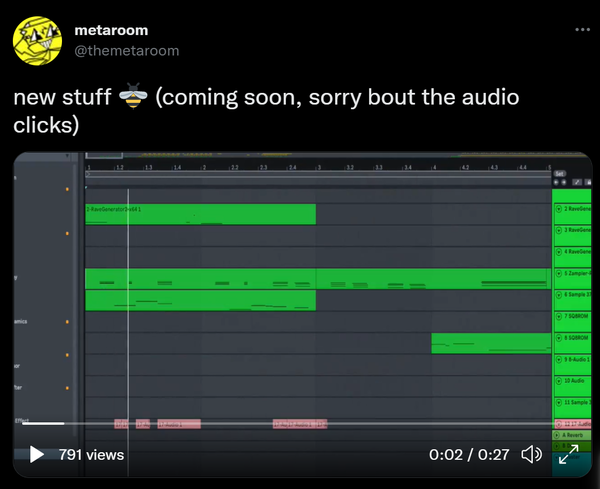Image resolution: width=600 pixels, height=489 pixels.
Task: Select the 2-RaveGenerator2-x64 1 clip
Action: [201, 214]
